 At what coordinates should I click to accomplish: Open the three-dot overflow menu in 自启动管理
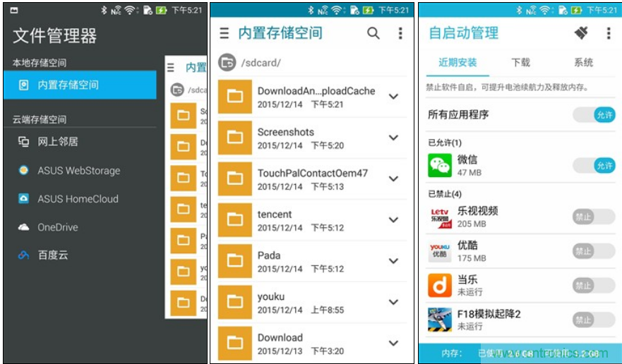click(608, 33)
